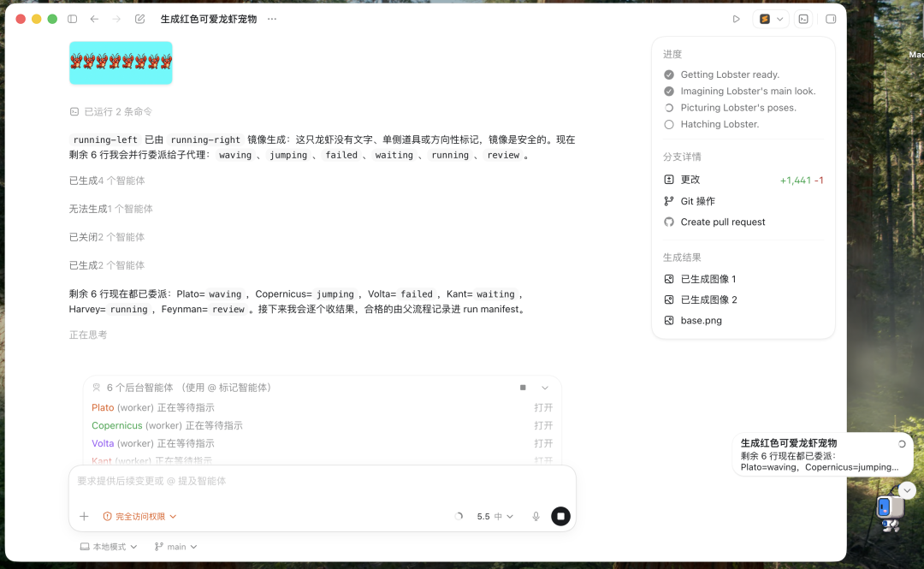Click the 分支详情 section heading
Image resolution: width=924 pixels, height=569 pixels.
tap(682, 157)
